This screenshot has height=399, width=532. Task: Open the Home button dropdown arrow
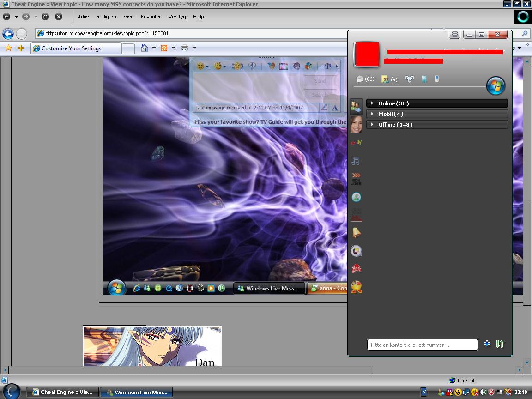click(154, 48)
